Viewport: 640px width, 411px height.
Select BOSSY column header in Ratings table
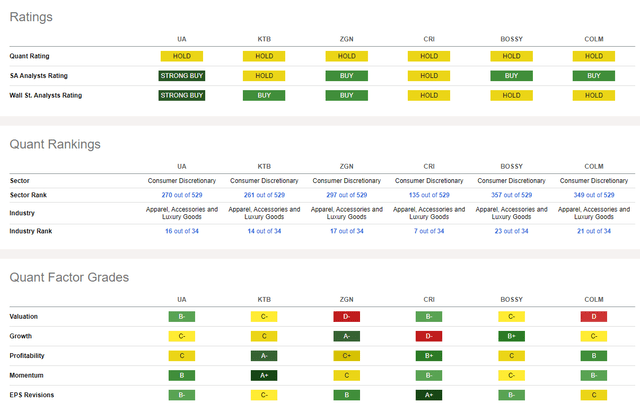pos(511,39)
